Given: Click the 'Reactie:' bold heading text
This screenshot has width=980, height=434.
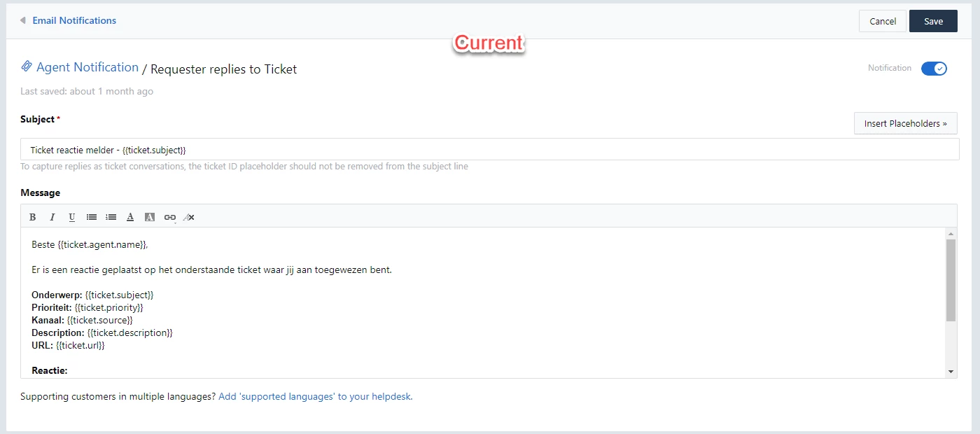Looking at the screenshot, I should pos(50,370).
